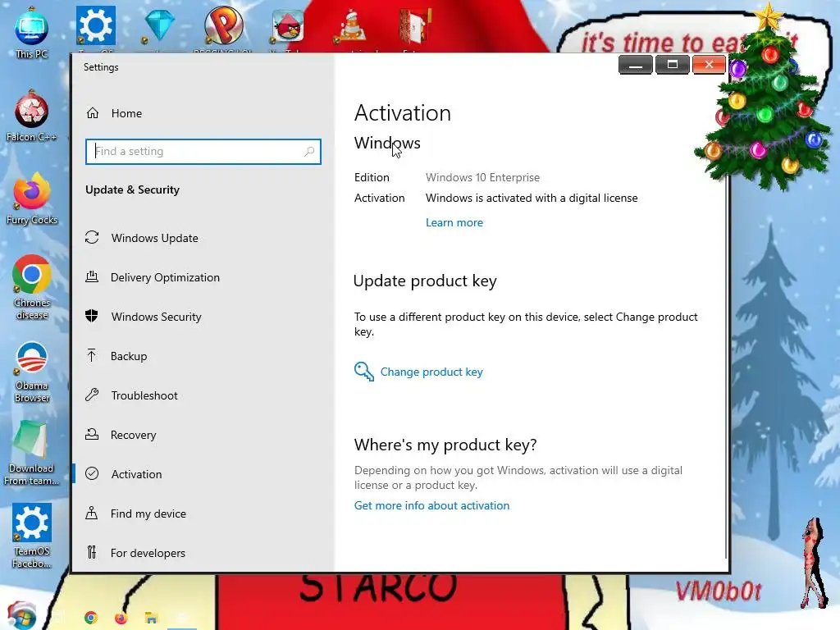Open File Explorer from the taskbar
Screen dimensions: 840x630
[x=151, y=618]
